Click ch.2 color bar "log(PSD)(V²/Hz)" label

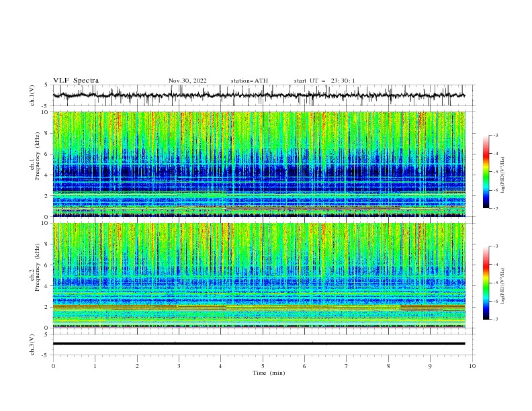point(502,285)
